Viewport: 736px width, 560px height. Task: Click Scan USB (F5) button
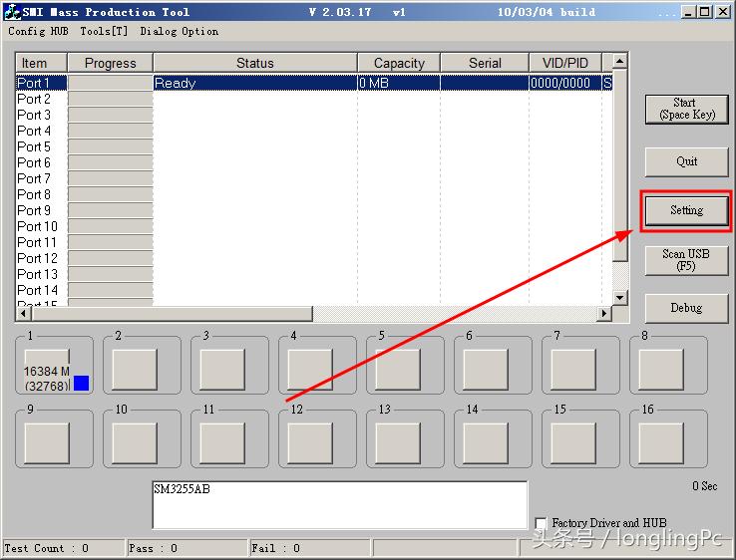point(687,260)
